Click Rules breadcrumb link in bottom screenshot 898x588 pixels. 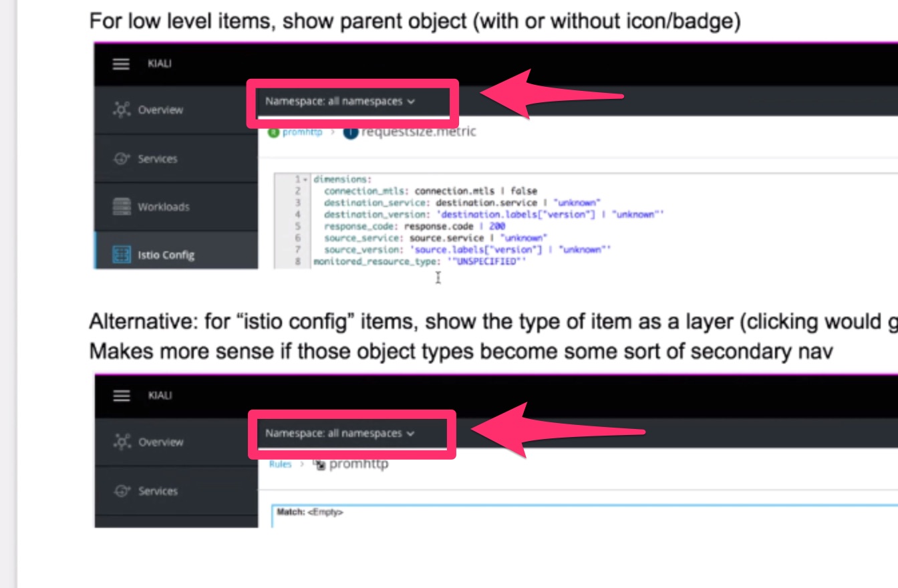[x=280, y=464]
